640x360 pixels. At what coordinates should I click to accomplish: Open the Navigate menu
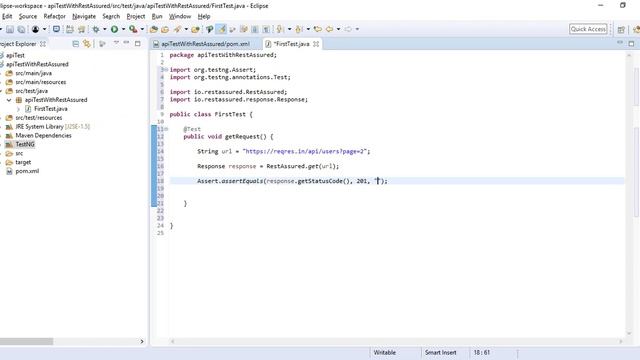(84, 16)
